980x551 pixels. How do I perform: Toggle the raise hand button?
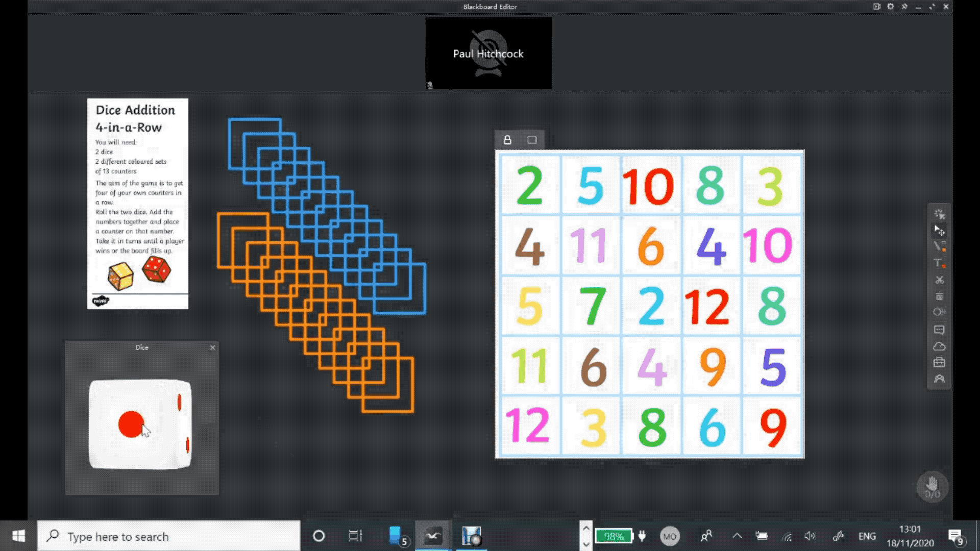click(x=932, y=486)
